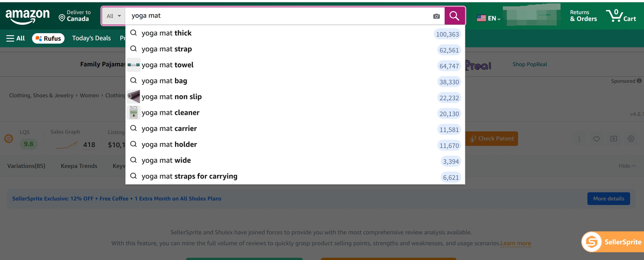Open SellerSprite settings gear icon
The height and width of the screenshot is (260, 644).
coord(631,139)
